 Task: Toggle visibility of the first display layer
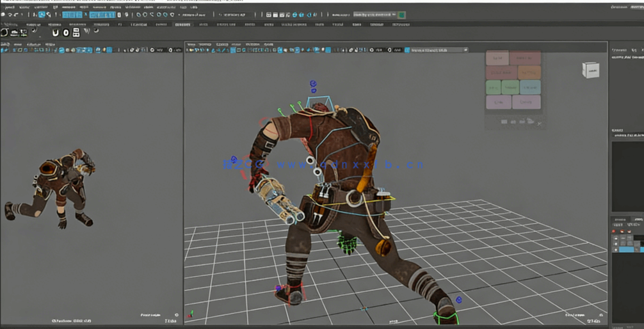point(616,239)
